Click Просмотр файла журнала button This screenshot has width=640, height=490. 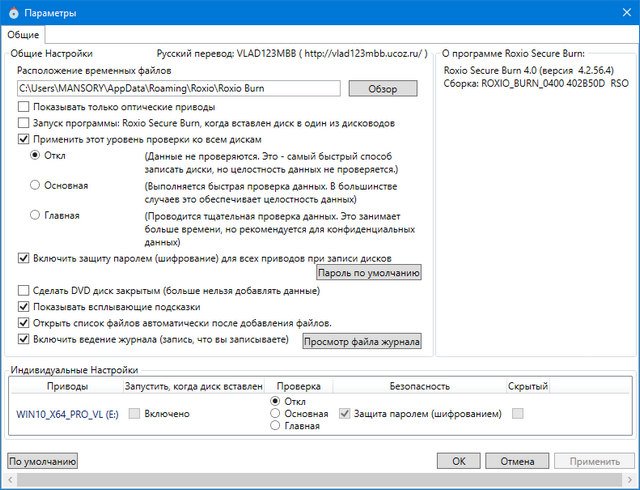coord(362,341)
